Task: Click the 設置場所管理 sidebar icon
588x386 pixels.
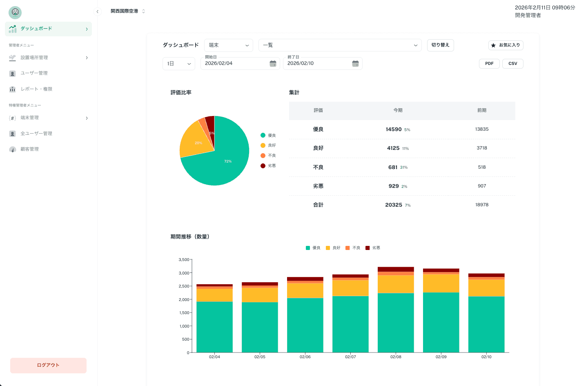Action: (x=13, y=58)
